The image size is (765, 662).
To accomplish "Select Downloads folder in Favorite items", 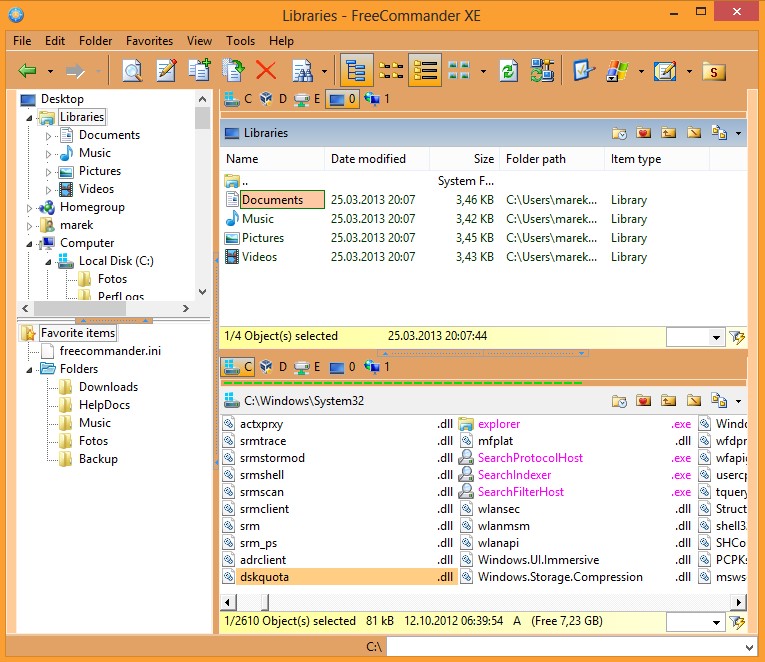I will tap(108, 387).
